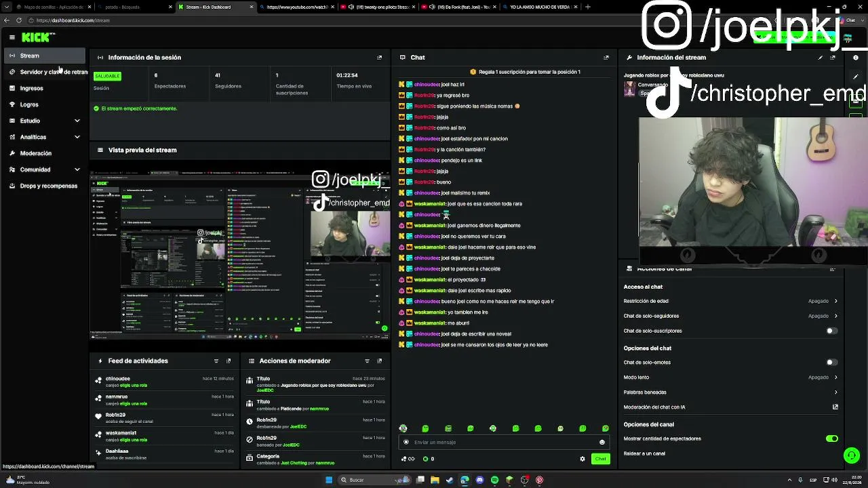Open the chat settings gear
The image size is (868, 488).
point(582,459)
